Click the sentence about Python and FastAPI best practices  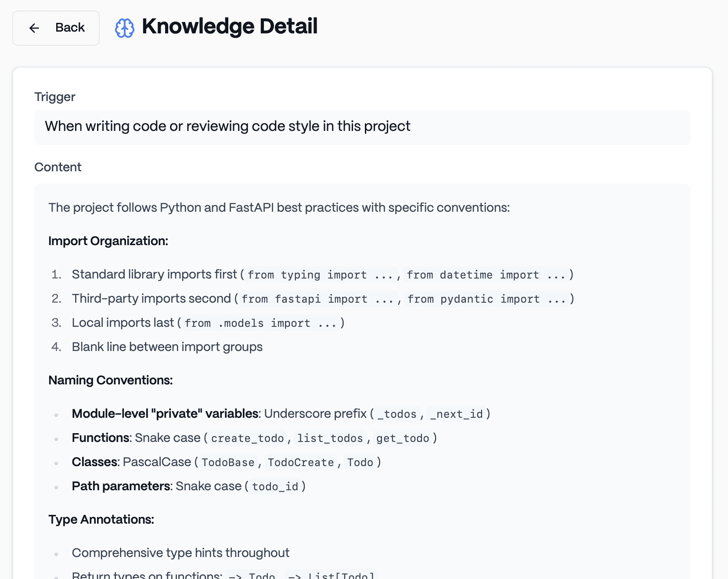279,207
